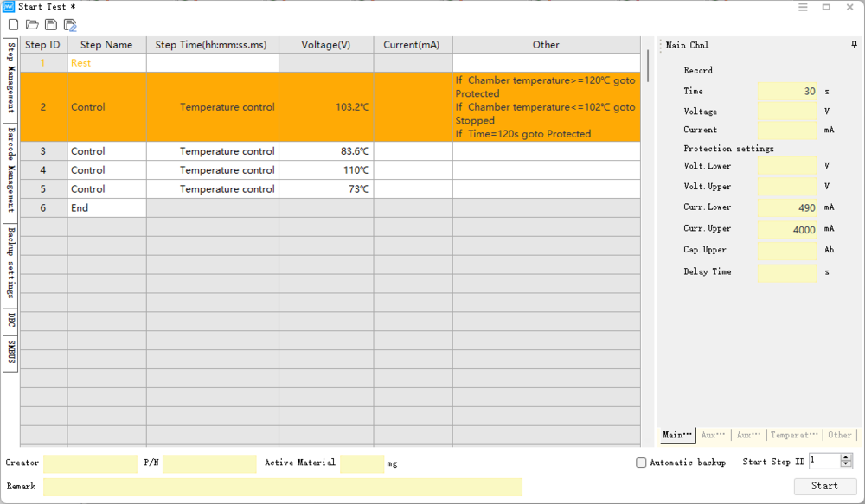Decrease the Start Step ID value
This screenshot has height=504, width=865.
846,465
